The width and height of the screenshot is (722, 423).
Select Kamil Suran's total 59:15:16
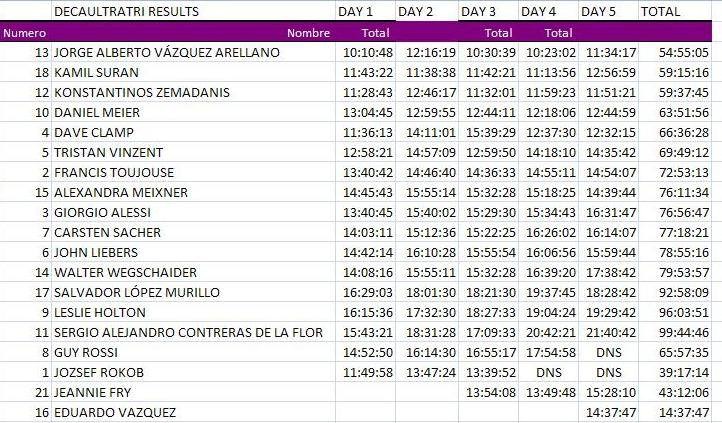[675, 72]
